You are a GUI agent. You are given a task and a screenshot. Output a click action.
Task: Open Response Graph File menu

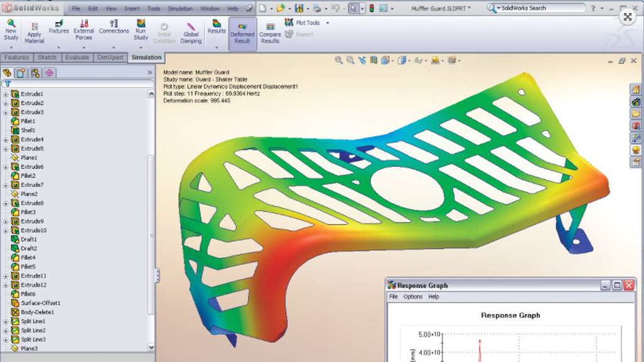(x=394, y=297)
